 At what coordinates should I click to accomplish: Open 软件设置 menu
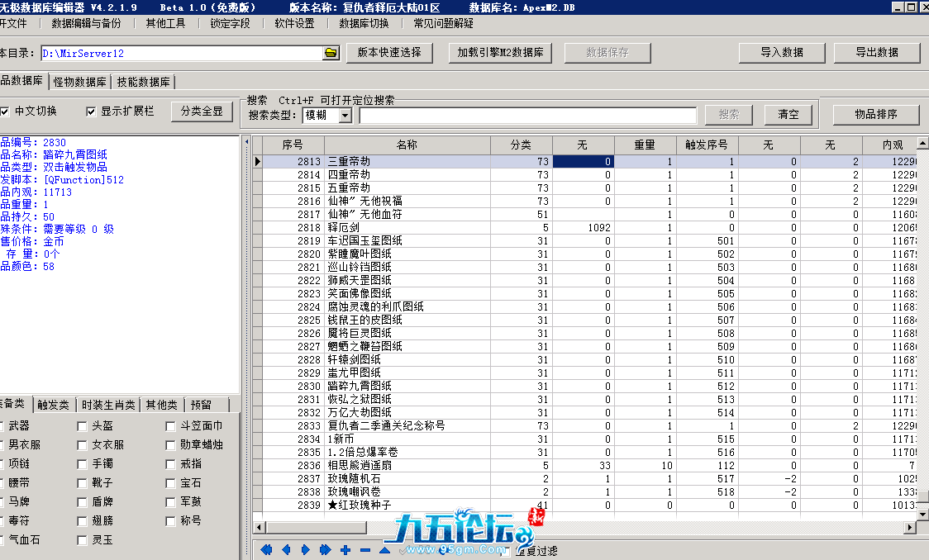(294, 23)
